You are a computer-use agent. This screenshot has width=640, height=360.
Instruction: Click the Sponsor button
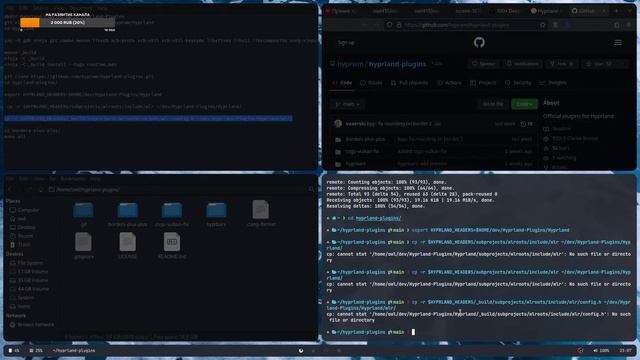pos(484,64)
